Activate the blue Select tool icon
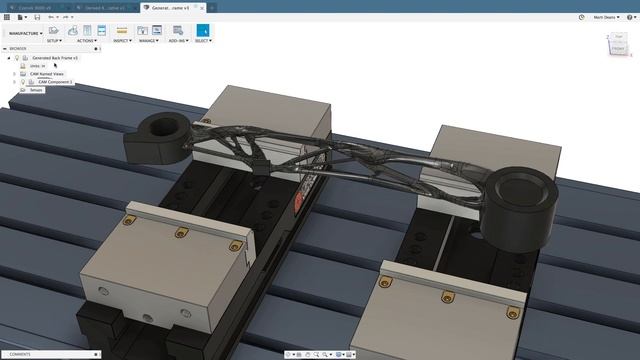 coord(203,31)
